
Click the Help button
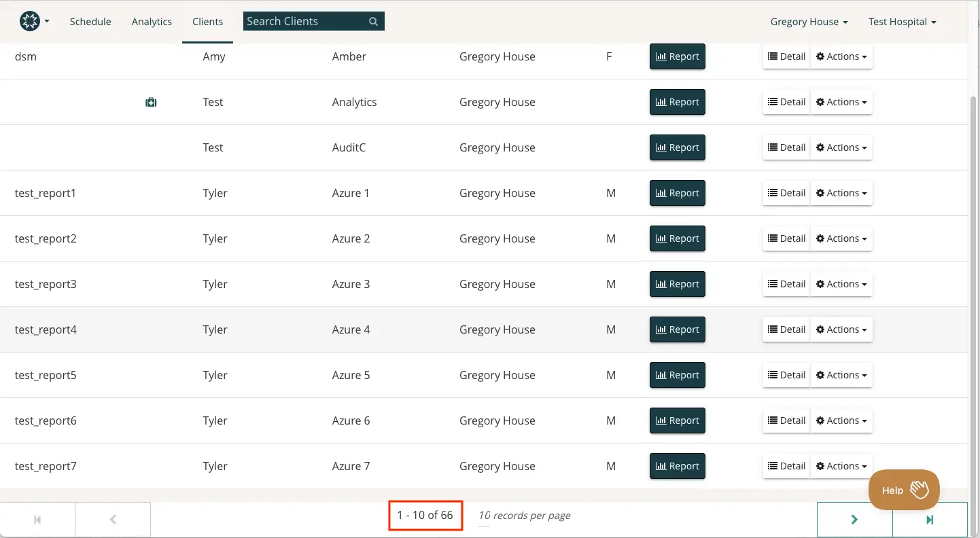pos(903,490)
